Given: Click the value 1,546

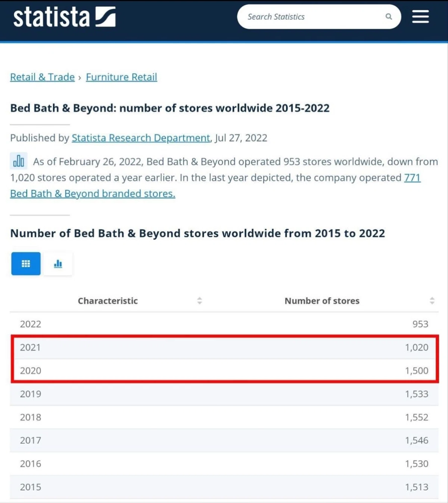Looking at the screenshot, I should click(x=417, y=440).
